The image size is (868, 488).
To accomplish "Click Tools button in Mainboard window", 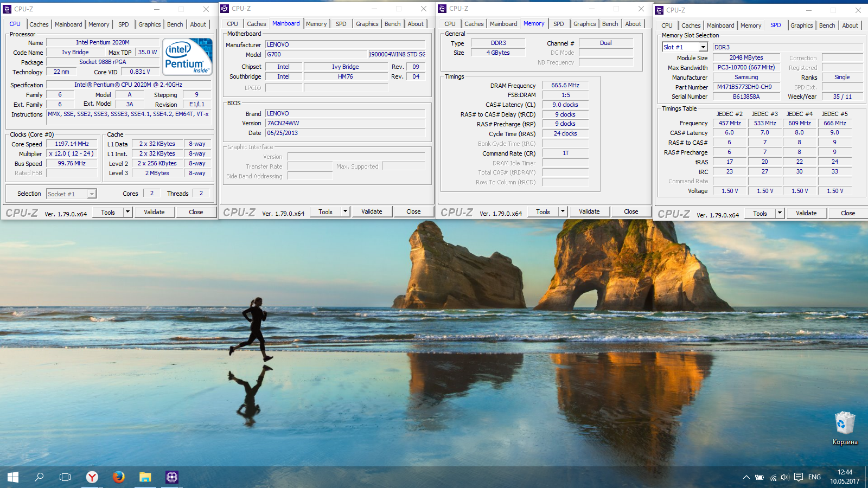I will click(325, 211).
